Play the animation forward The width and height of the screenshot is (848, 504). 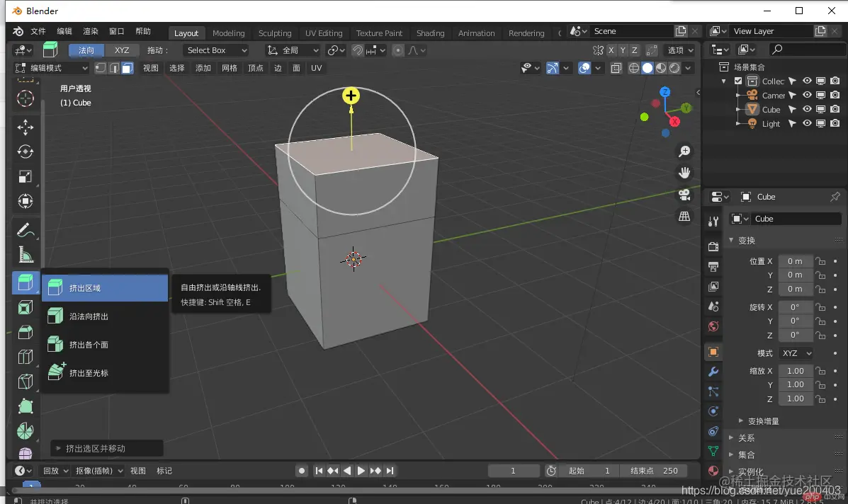(x=361, y=471)
